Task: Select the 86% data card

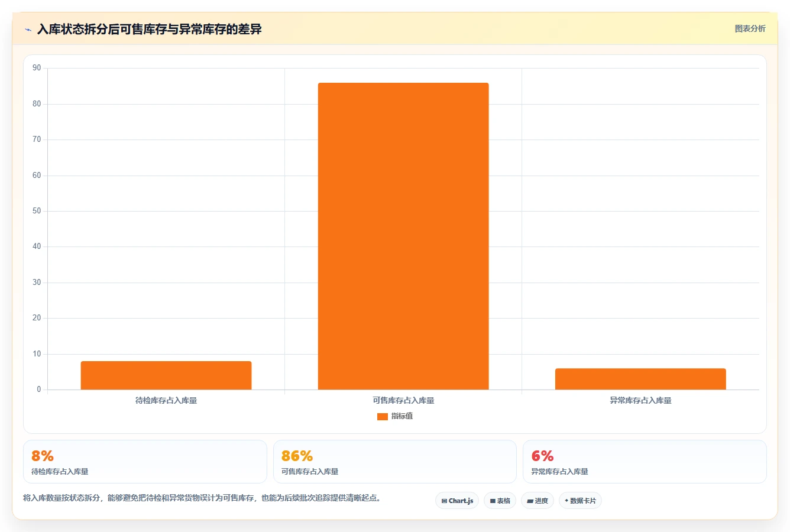Action: coord(395,462)
